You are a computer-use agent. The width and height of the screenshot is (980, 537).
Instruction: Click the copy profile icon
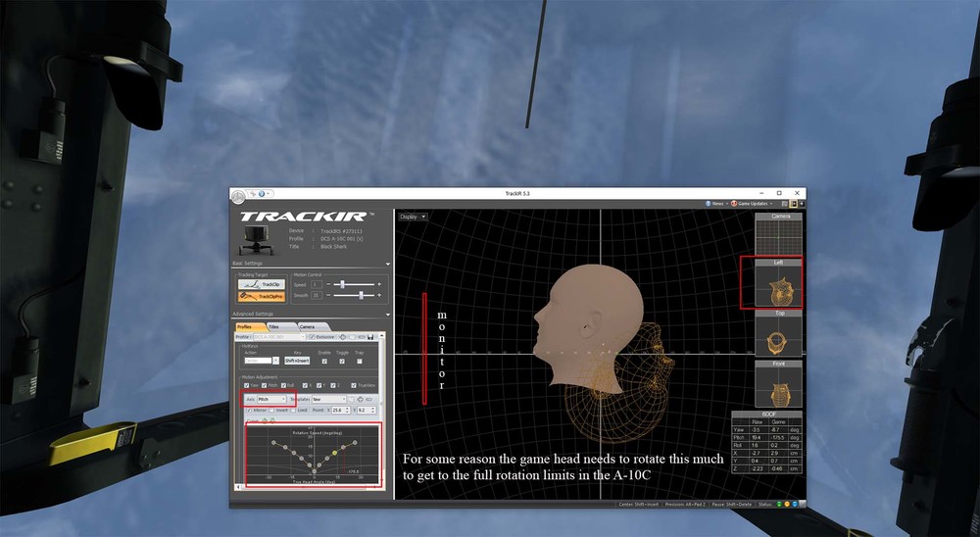click(352, 337)
